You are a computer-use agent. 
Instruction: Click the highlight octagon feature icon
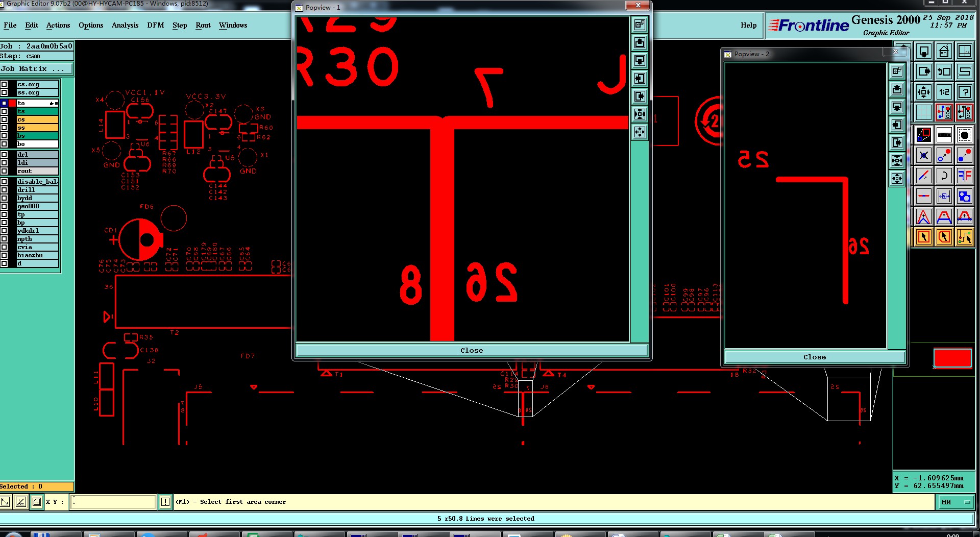click(964, 135)
